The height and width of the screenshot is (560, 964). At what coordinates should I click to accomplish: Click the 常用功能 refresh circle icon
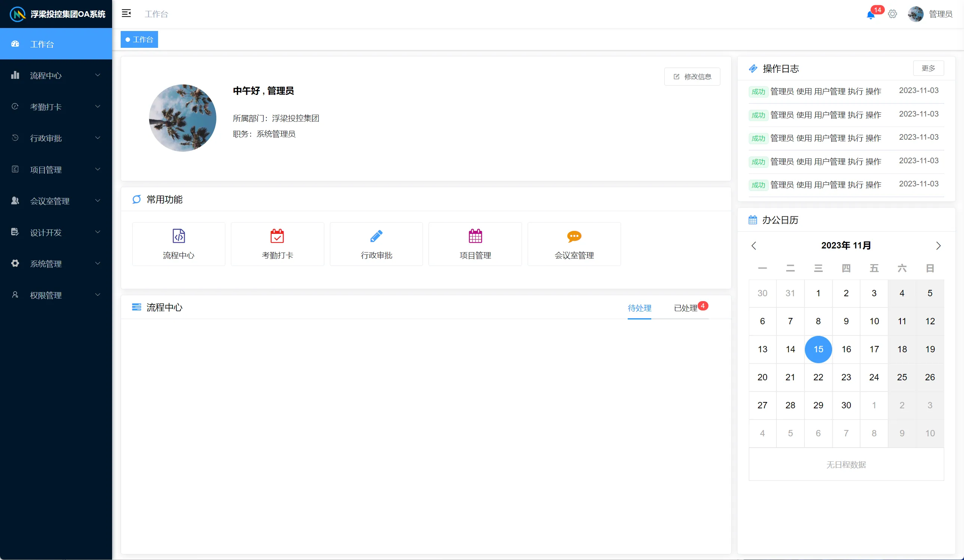(137, 199)
